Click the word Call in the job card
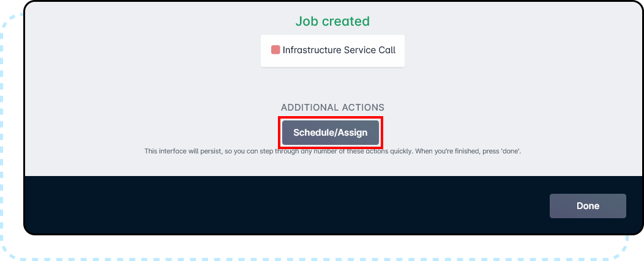644x261 pixels. click(x=386, y=50)
